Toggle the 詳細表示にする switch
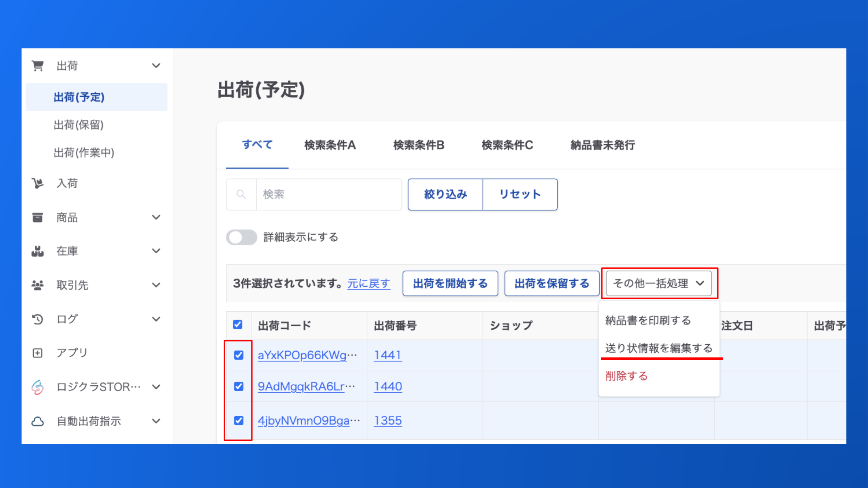This screenshot has height=488, width=868. tap(241, 237)
